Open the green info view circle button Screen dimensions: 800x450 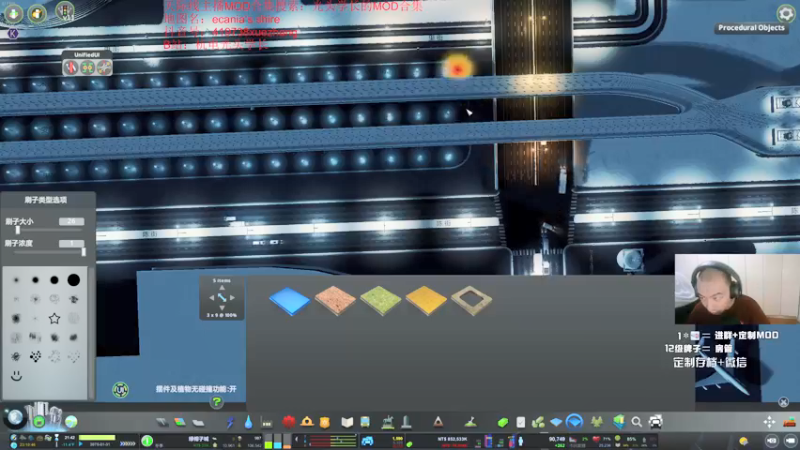[147, 440]
